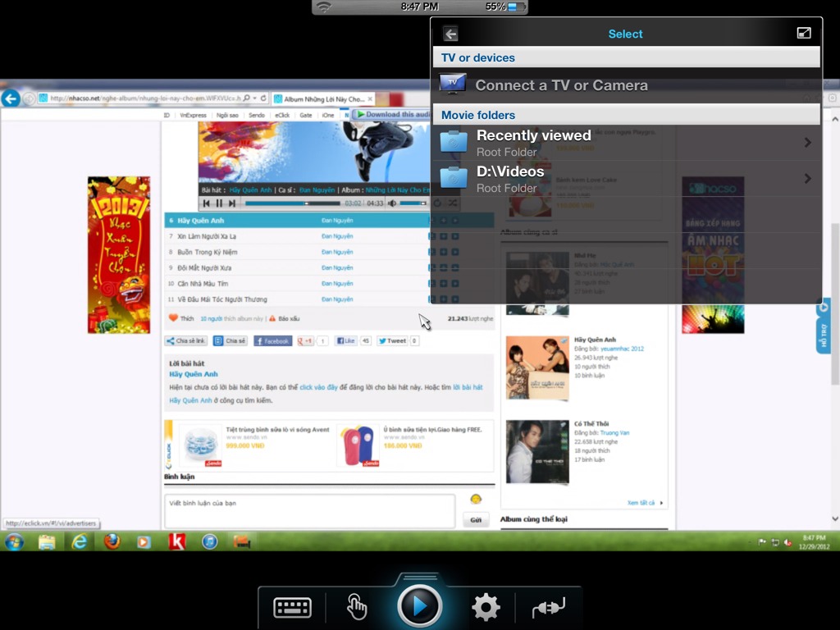
Task: Open the on-screen keyboard from the bottom toolbar
Action: (x=292, y=607)
